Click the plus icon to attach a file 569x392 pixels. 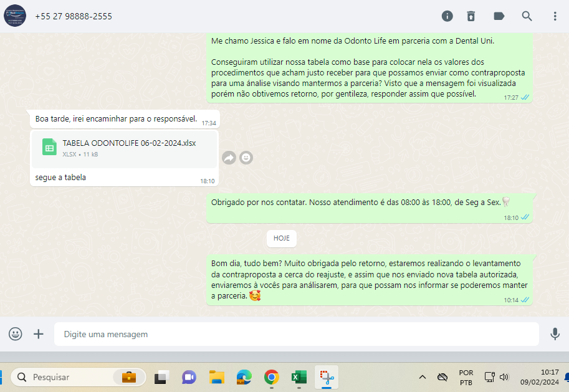(39, 334)
